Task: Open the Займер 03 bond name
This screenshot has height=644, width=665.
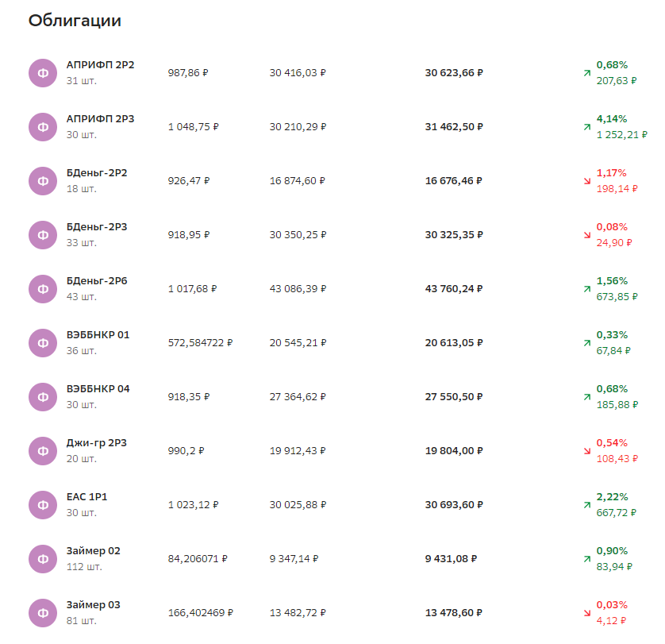Action: click(x=93, y=605)
